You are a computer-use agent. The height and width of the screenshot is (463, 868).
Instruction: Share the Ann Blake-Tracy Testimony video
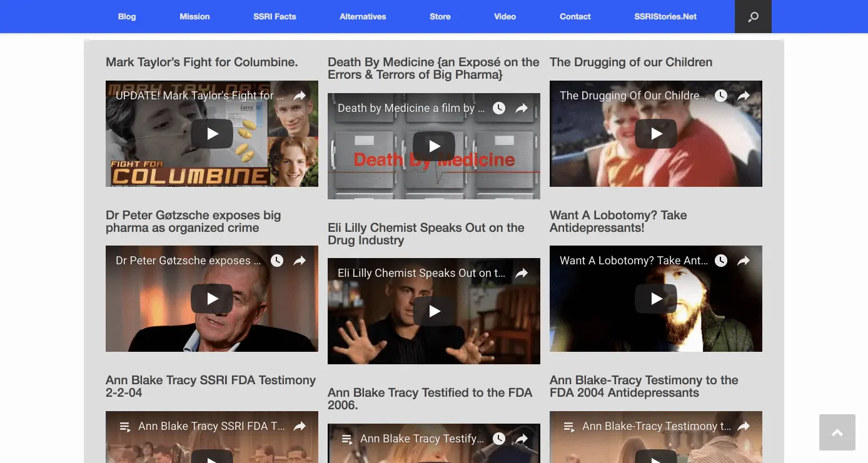coord(744,426)
